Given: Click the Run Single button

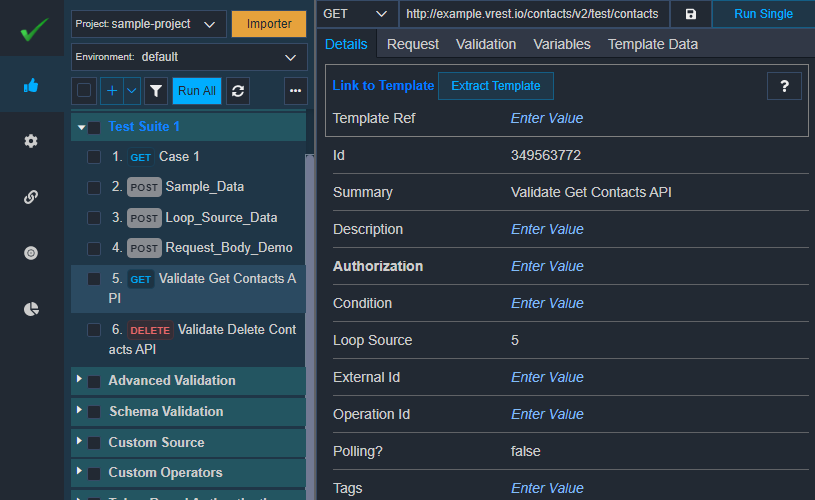Looking at the screenshot, I should [x=763, y=14].
